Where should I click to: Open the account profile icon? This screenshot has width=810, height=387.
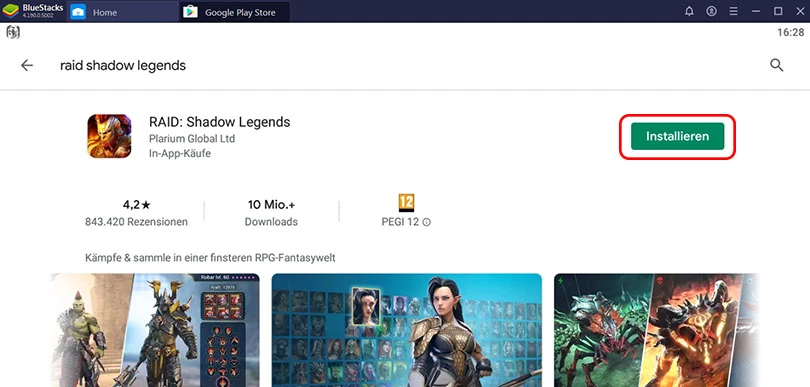[711, 11]
